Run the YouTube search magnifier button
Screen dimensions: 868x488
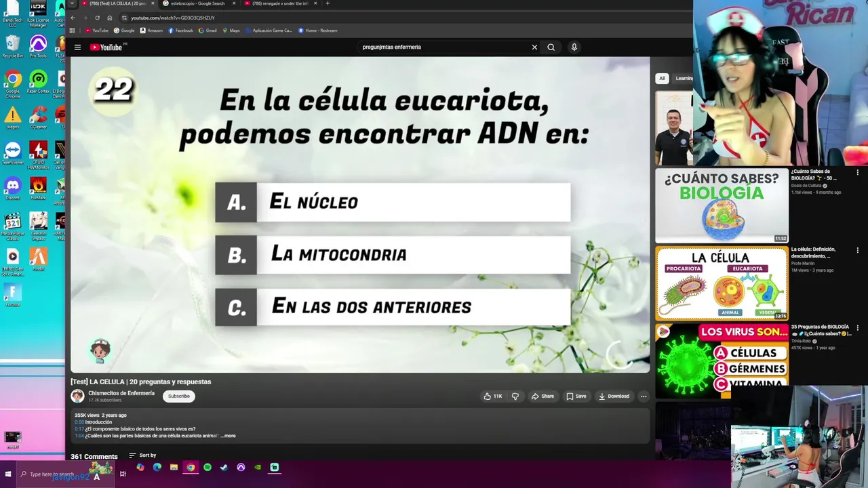551,47
